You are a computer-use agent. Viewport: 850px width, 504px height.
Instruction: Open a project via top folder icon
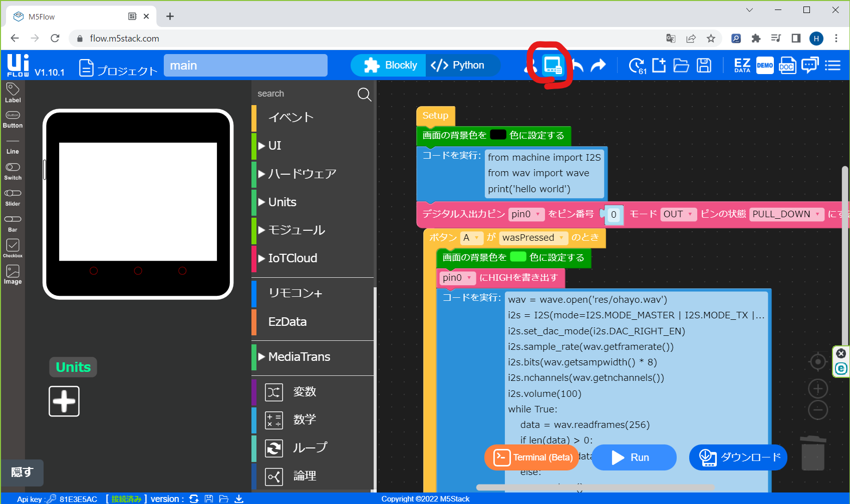681,66
